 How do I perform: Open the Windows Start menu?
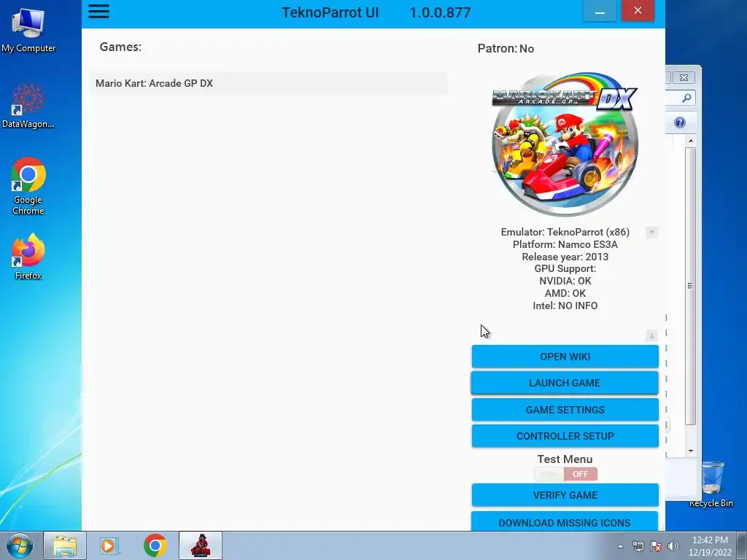click(x=20, y=545)
